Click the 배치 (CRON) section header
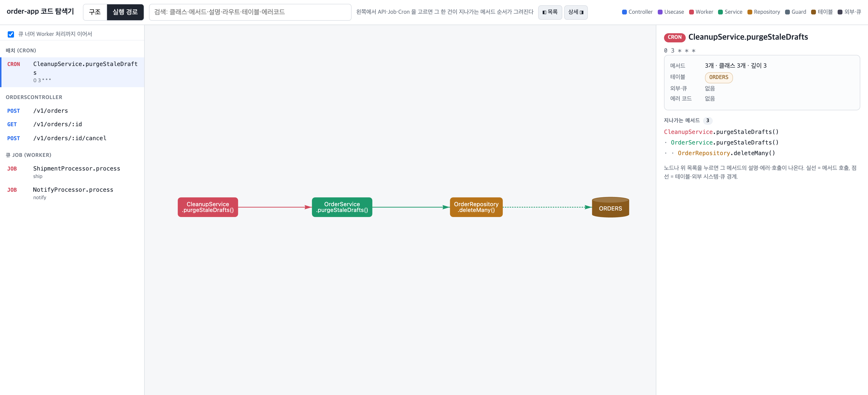The image size is (868, 395). point(21,51)
